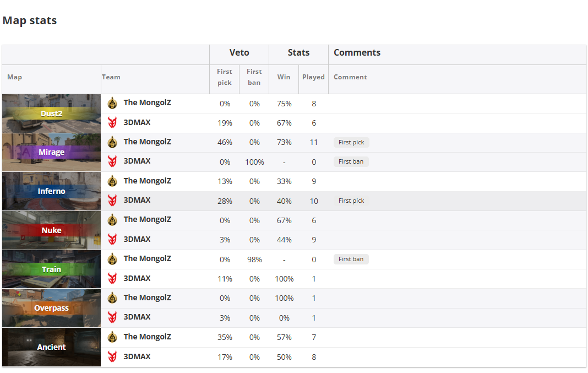
Task: Click the Overpass map banner
Action: coord(51,308)
